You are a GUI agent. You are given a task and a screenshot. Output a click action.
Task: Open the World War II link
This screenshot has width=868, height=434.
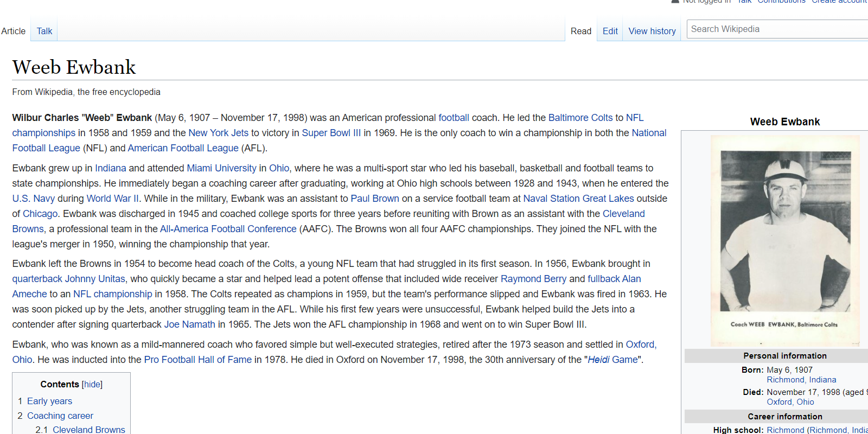[113, 199]
